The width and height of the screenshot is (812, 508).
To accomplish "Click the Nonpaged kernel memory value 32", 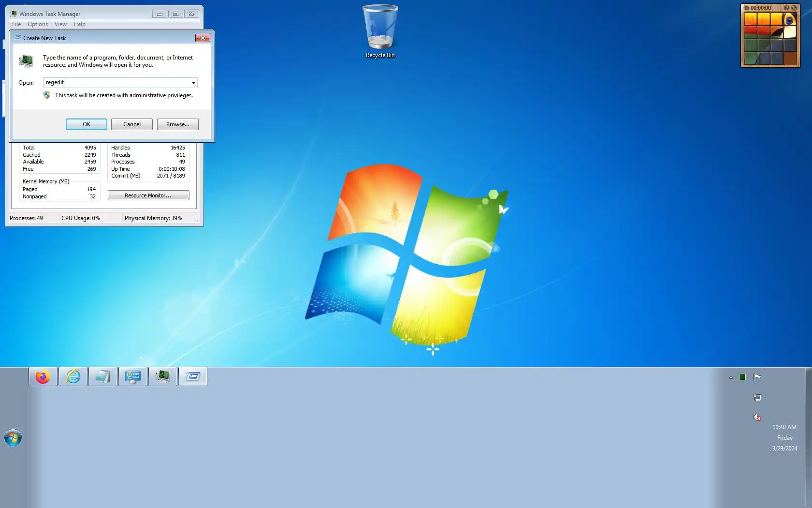I will [93, 197].
